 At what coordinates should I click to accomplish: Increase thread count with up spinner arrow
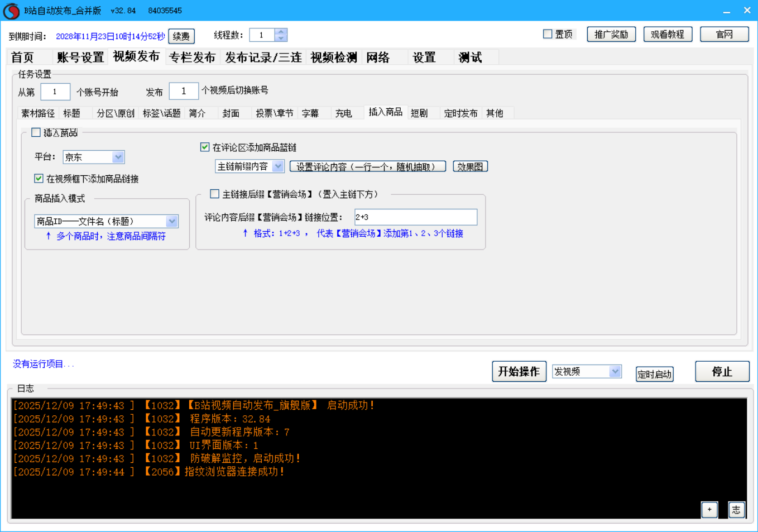[x=281, y=32]
